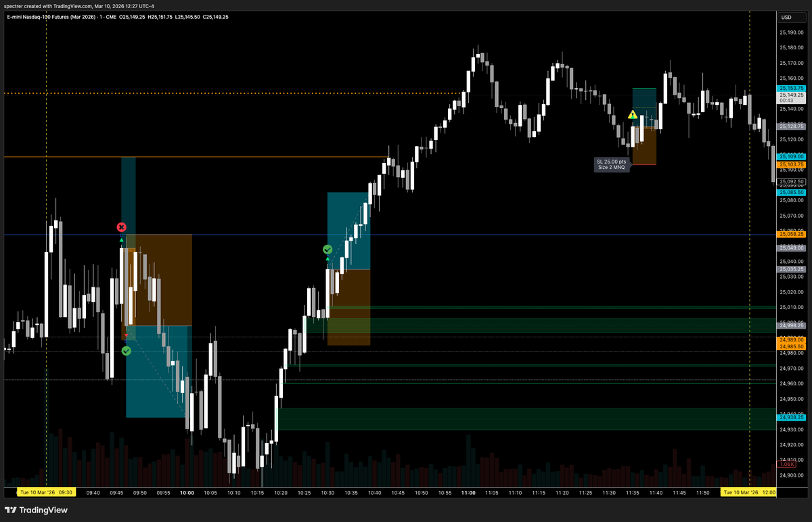Click the 'Tue 10 Mar '26 12:00' date label

(x=749, y=493)
